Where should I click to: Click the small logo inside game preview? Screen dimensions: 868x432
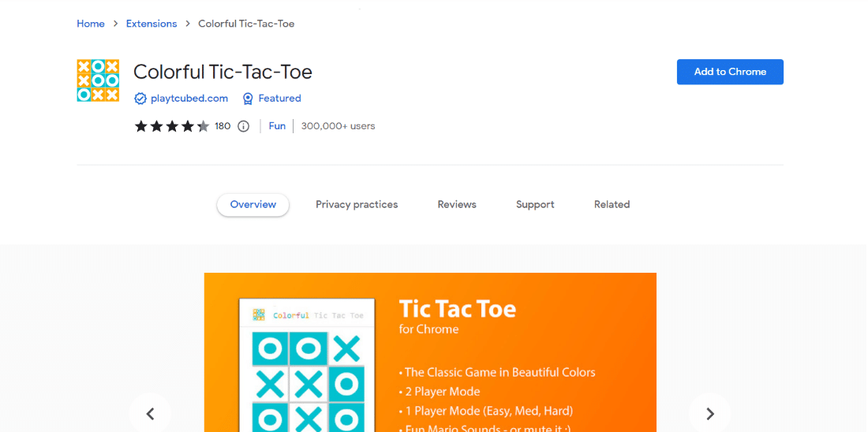pos(259,315)
